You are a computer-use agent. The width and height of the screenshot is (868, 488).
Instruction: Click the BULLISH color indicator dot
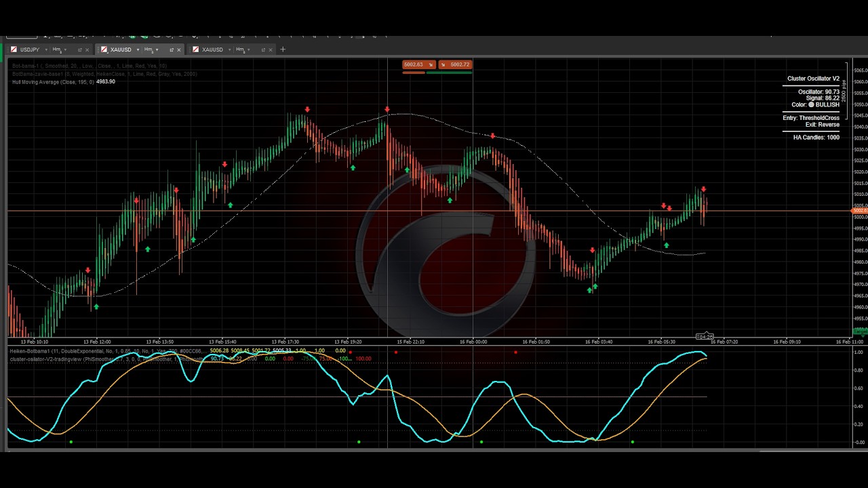[x=811, y=104]
